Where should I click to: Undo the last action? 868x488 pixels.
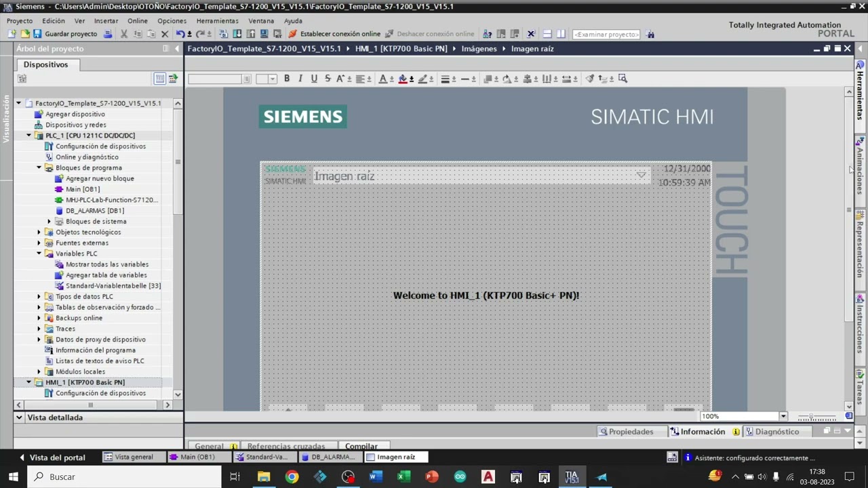[180, 34]
